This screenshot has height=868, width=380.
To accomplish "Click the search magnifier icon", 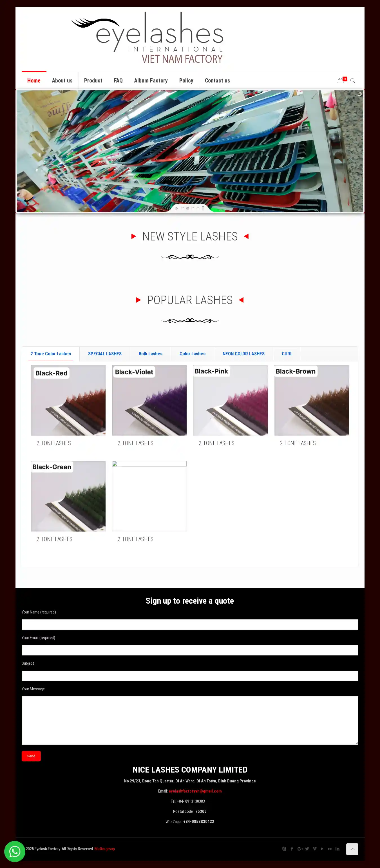I will coord(353,81).
